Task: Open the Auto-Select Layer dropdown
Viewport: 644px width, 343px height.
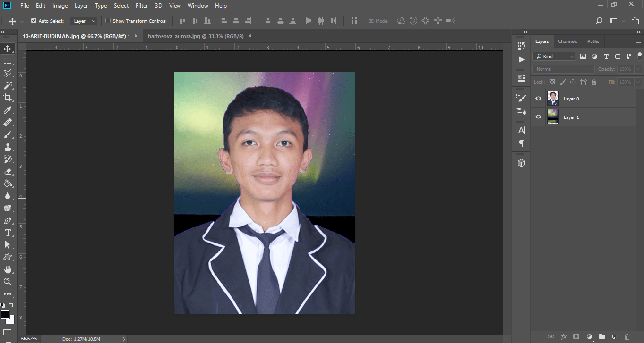Action: point(83,20)
